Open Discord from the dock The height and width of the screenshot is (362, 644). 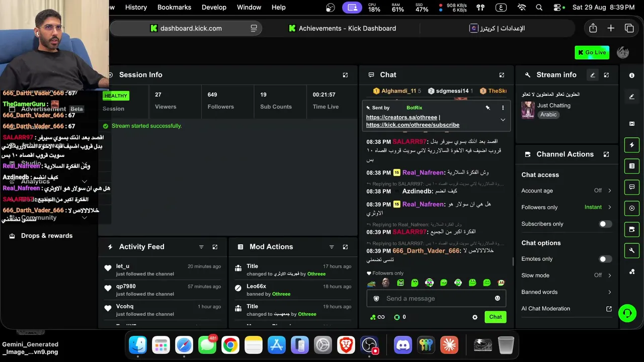[x=403, y=345]
